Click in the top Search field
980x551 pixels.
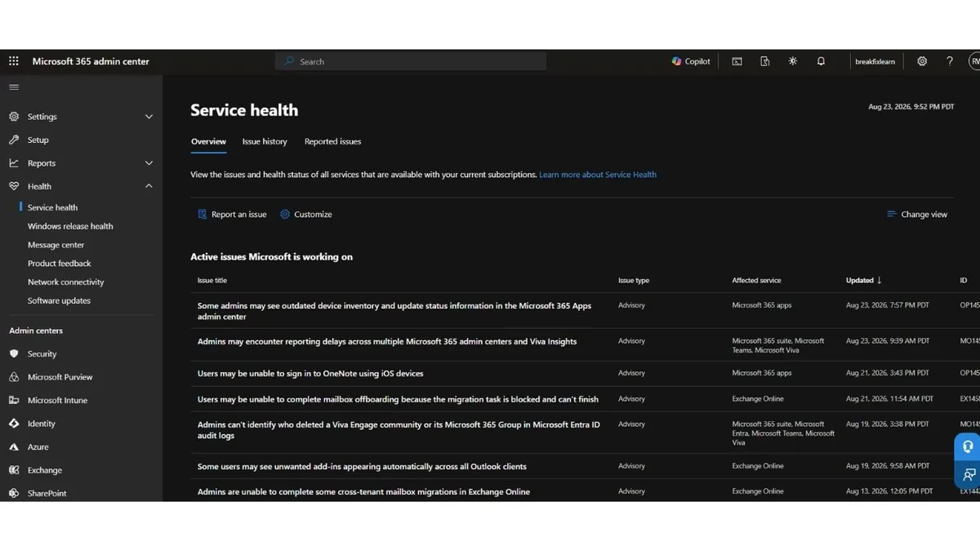pyautogui.click(x=411, y=61)
